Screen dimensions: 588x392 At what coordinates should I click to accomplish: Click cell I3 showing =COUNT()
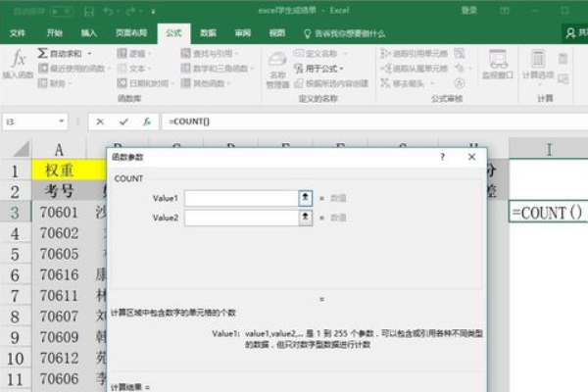(x=548, y=213)
